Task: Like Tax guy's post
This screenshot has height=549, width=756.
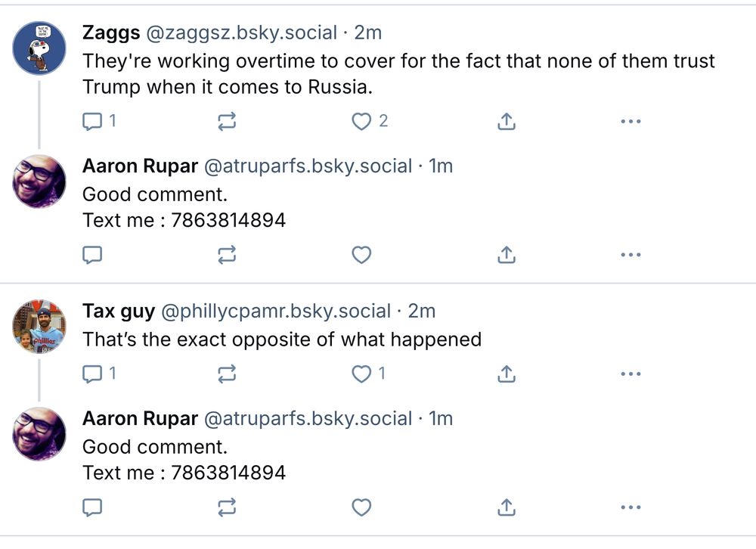Action: tap(362, 374)
